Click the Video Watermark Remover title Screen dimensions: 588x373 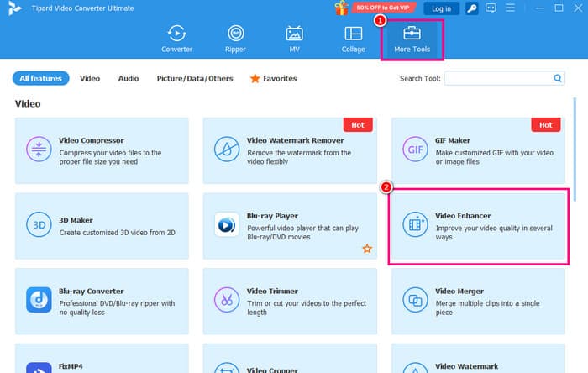point(295,140)
